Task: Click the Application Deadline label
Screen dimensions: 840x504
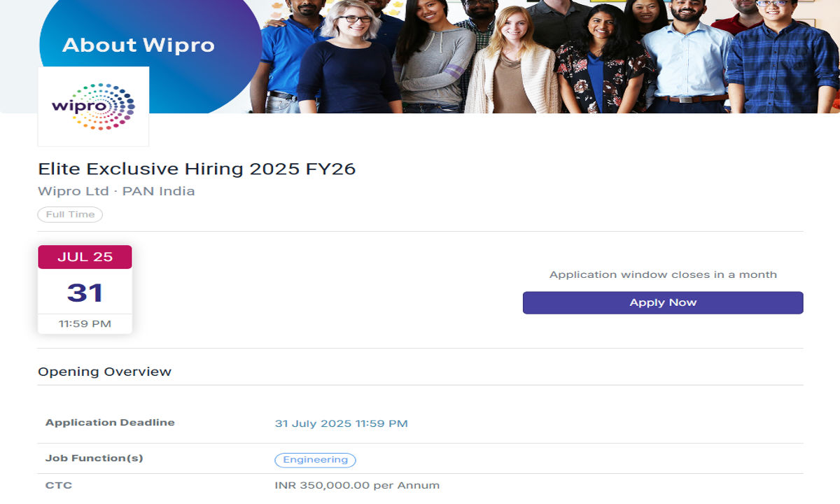Action: [110, 423]
